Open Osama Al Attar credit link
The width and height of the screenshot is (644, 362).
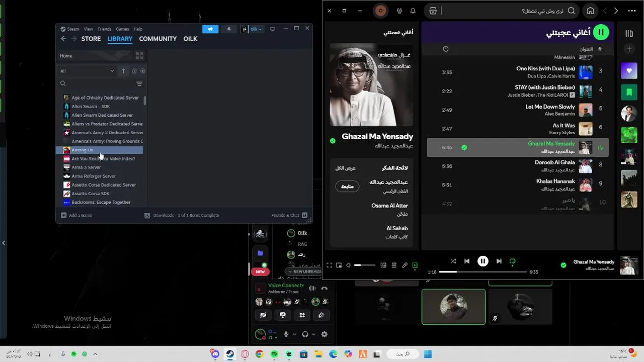(389, 206)
